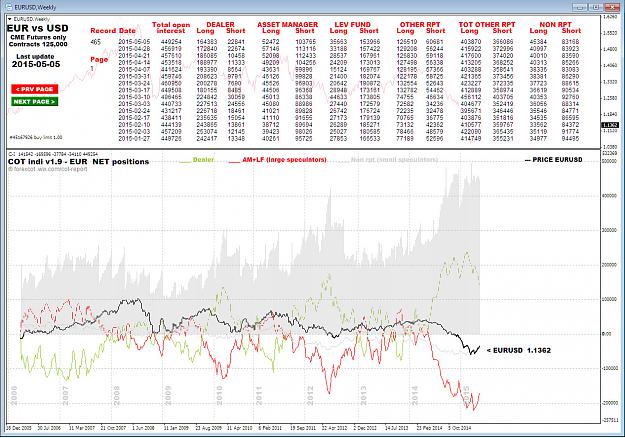Screen dimensions: 625x438
Task: Open the EURUSD window system menu icon
Action: (10, 7)
